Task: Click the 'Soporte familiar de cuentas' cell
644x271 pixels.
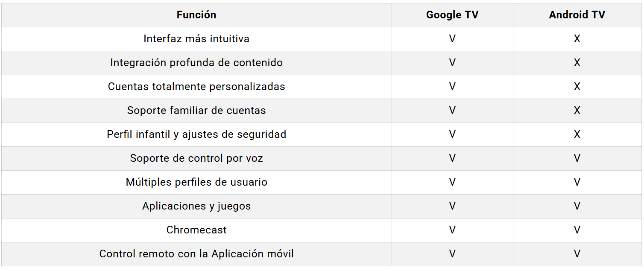Action: [x=196, y=111]
